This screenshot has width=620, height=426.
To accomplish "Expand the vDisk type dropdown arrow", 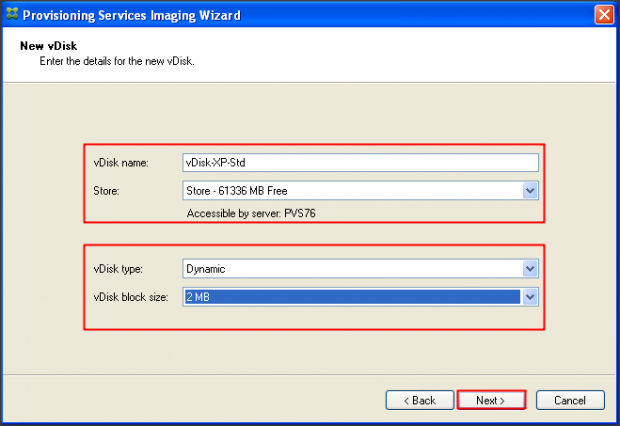I will coord(530,269).
